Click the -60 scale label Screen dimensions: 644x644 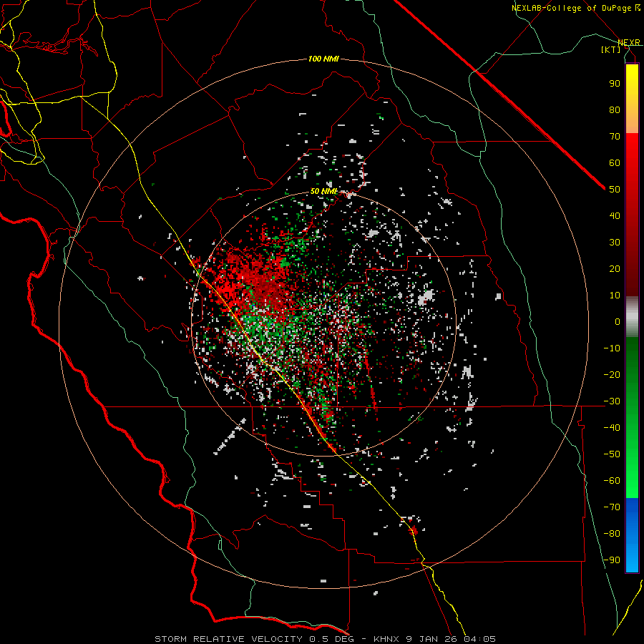click(612, 481)
